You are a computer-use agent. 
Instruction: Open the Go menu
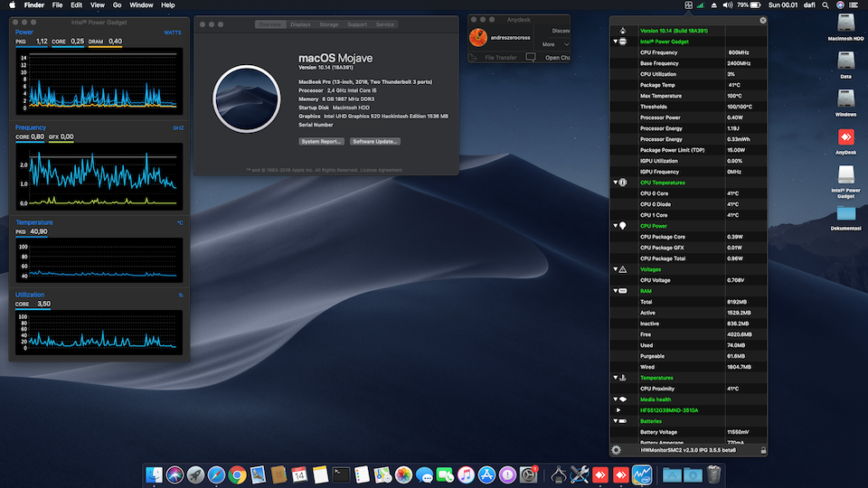117,5
